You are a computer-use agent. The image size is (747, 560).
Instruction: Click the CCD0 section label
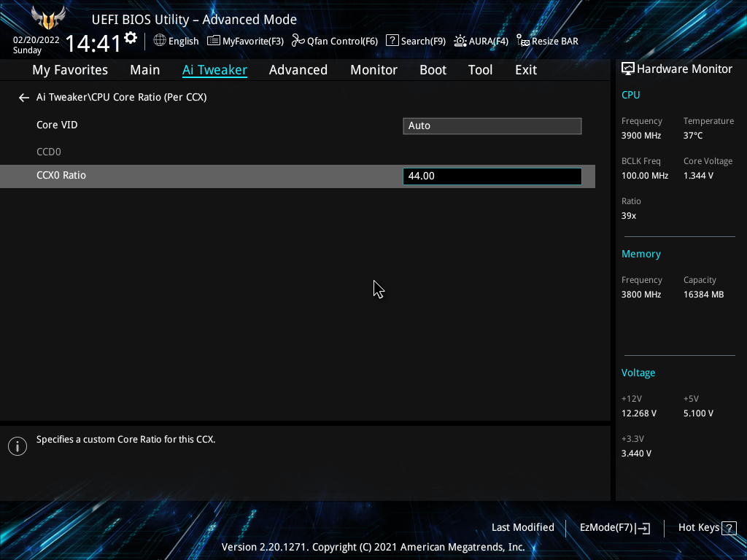49,152
